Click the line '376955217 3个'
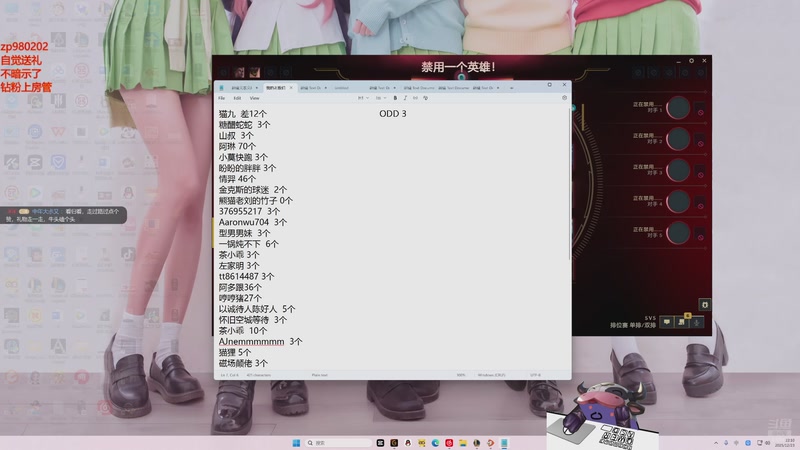The height and width of the screenshot is (450, 800). (x=249, y=211)
